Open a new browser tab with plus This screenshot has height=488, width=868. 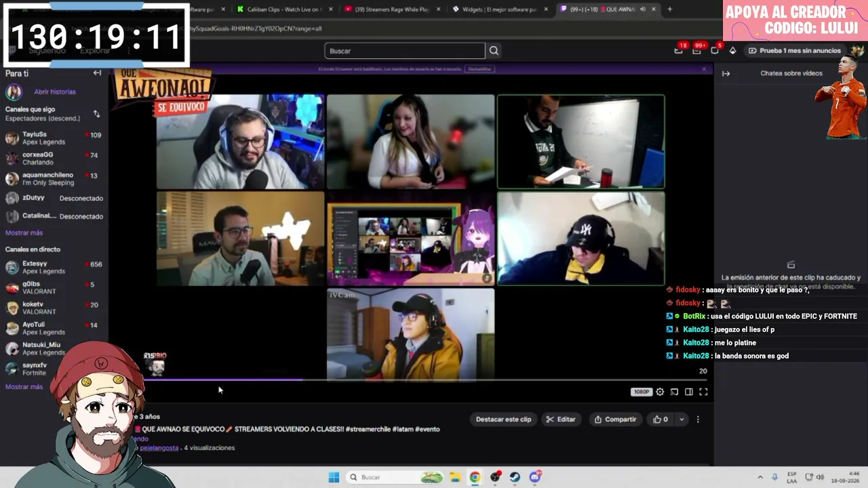point(669,9)
